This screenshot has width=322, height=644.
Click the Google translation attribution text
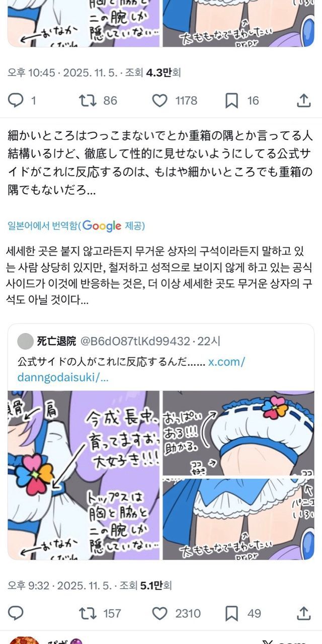pos(76,226)
